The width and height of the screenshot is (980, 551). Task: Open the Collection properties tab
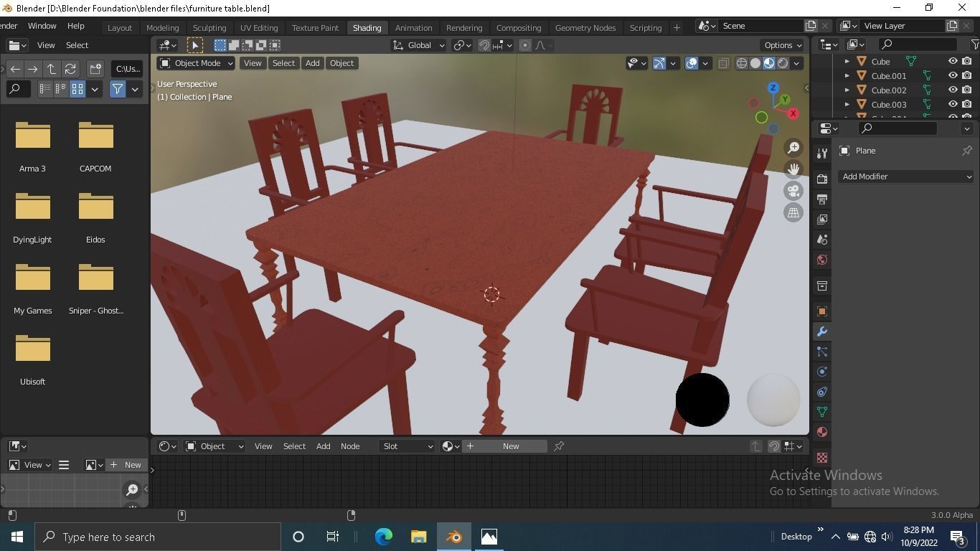tap(822, 286)
